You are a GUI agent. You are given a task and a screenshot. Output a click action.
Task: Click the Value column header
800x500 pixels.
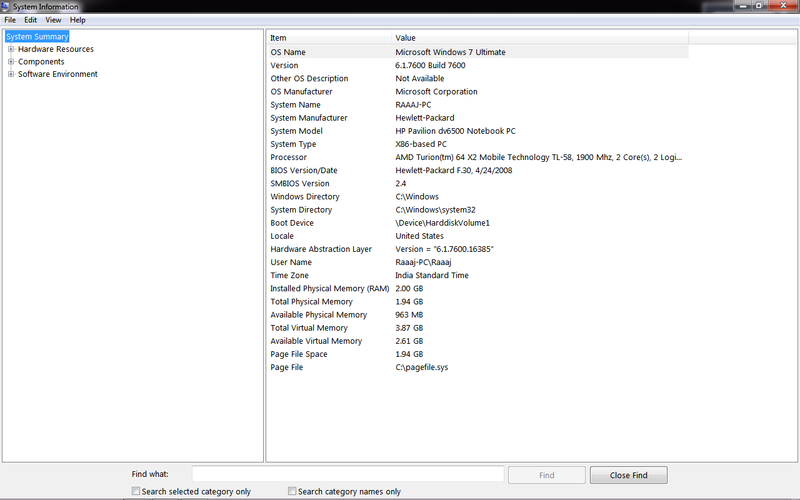pyautogui.click(x=540, y=38)
